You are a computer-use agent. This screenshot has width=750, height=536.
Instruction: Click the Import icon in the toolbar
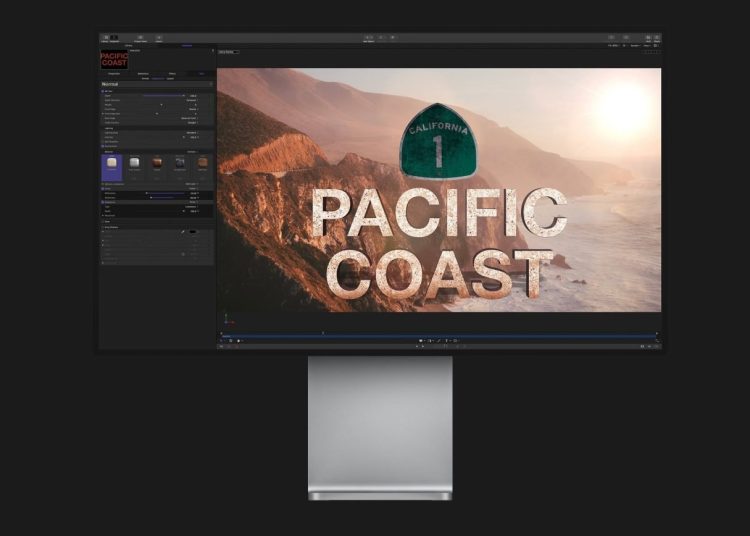click(159, 38)
